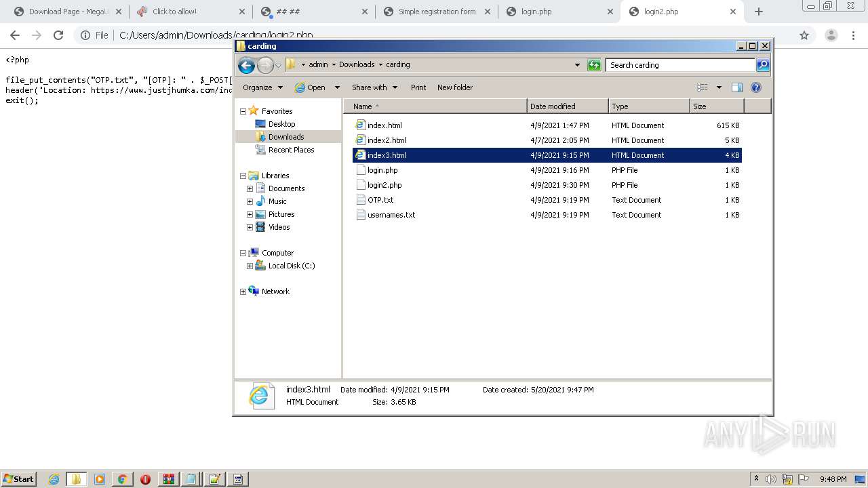Open recent pages dropdown beside Forward

pyautogui.click(x=278, y=66)
